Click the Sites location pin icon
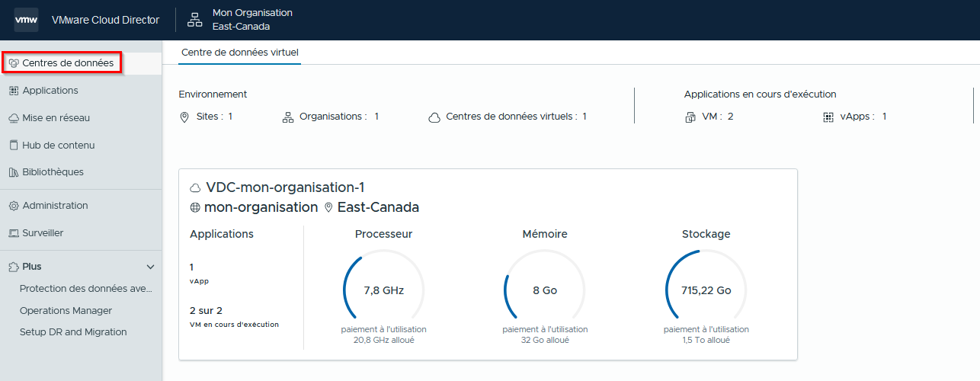The width and height of the screenshot is (980, 381). 184,117
